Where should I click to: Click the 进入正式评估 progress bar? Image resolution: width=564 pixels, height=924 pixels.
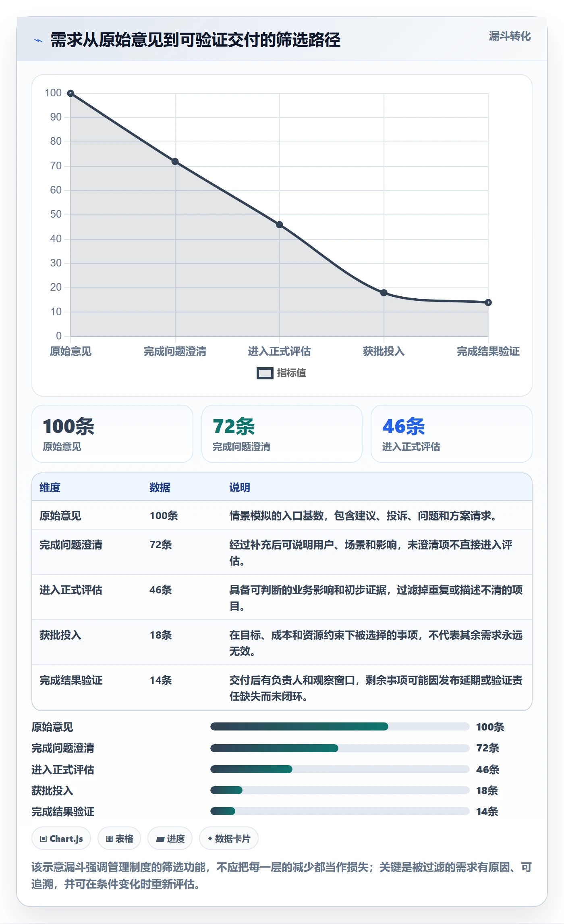click(340, 769)
